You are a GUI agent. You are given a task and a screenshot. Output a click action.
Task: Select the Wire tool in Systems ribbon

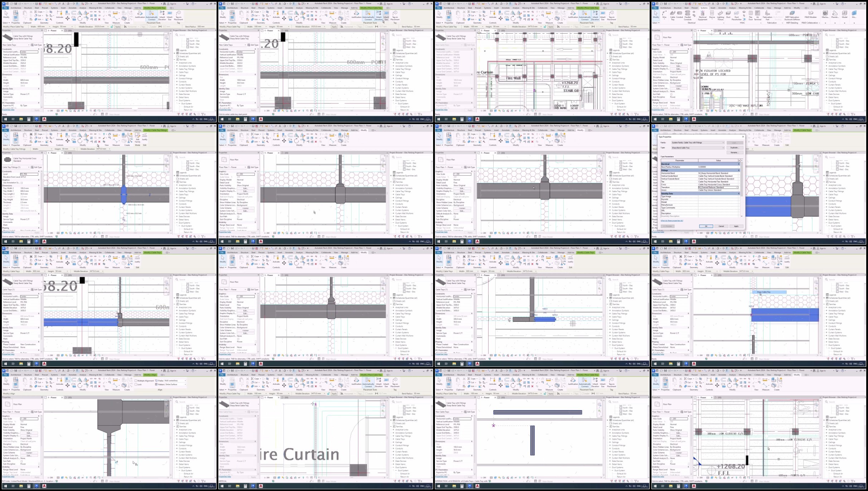(664, 15)
